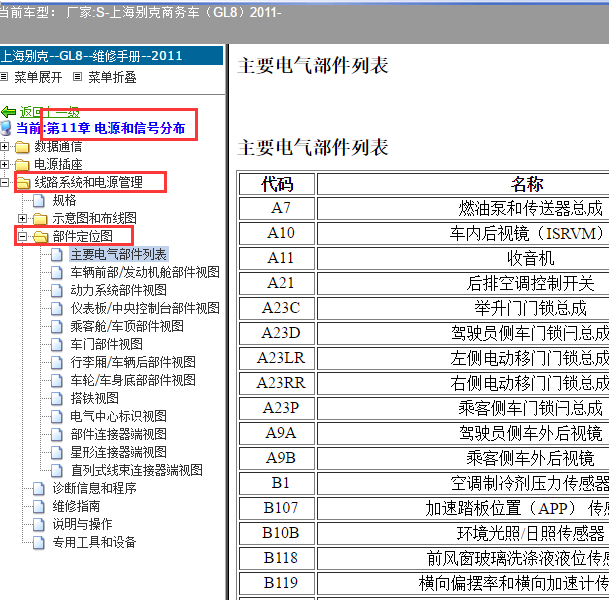Open the 电源插座 tree item
The image size is (609, 600).
pyautogui.click(x=58, y=164)
